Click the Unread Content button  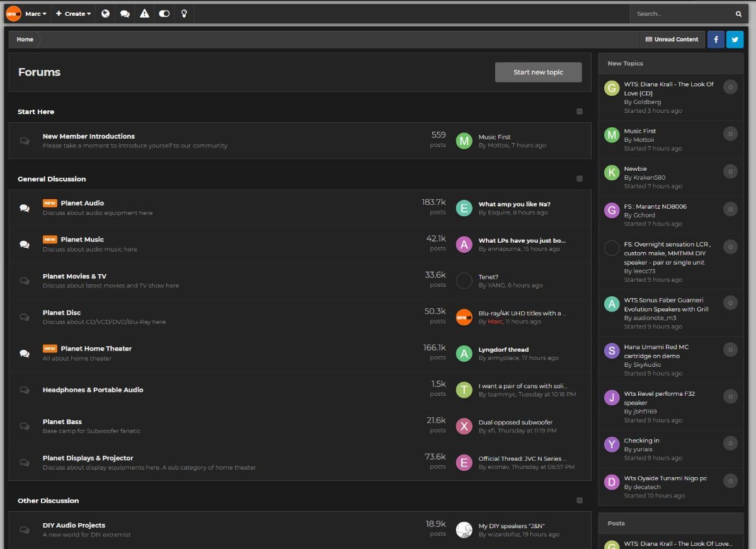(x=672, y=39)
